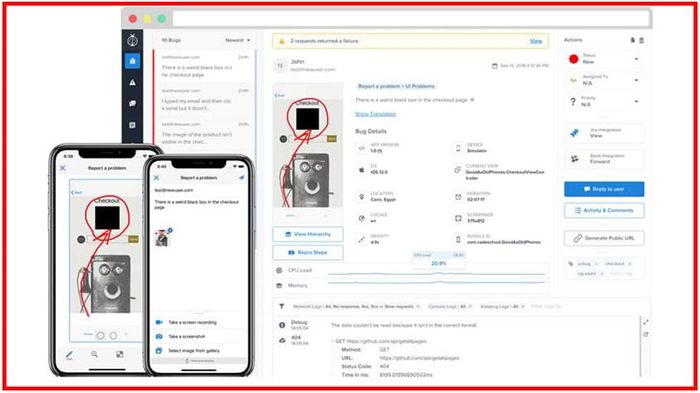Remove the Network Logs filter chip
700x393 pixels.
click(x=418, y=306)
